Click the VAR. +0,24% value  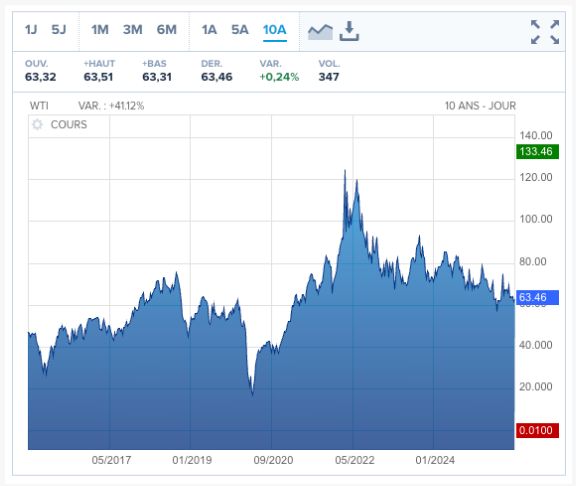coord(279,77)
